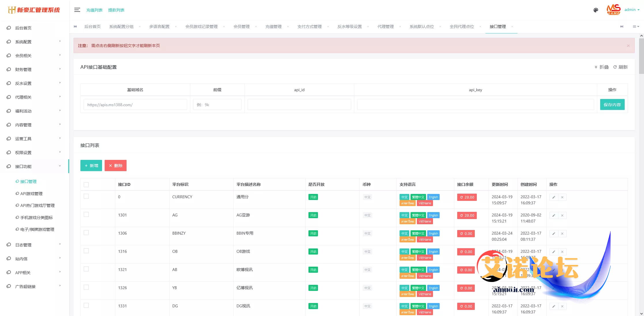Screen dimensions: 644x316
Task: Switch to the 会员管理 tab
Action: tap(241, 27)
